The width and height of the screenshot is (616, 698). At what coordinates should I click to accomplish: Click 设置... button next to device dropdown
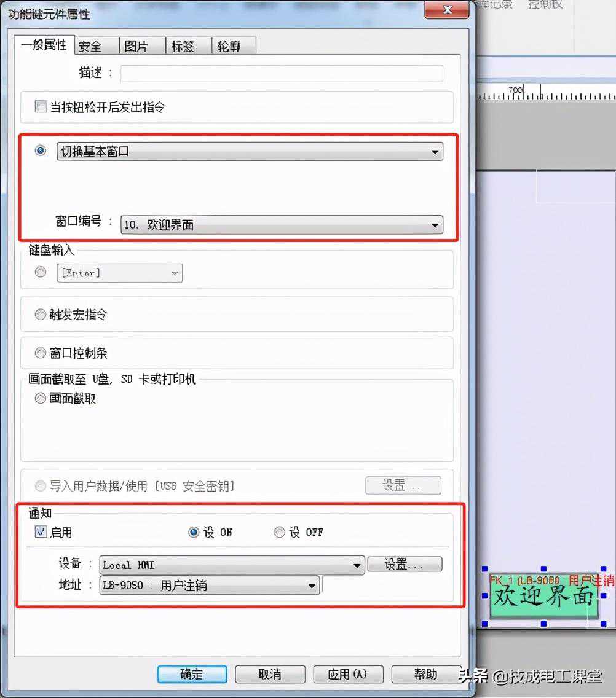click(x=404, y=565)
